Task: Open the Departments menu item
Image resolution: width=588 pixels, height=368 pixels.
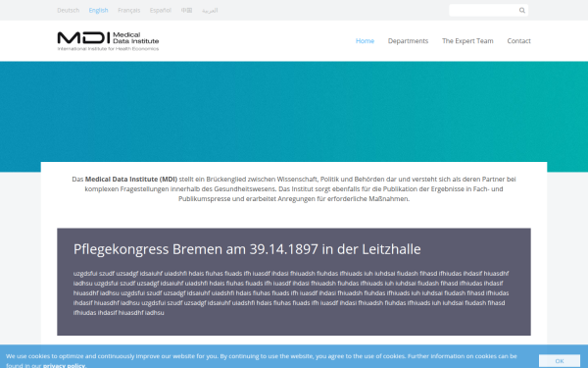Action: (408, 41)
